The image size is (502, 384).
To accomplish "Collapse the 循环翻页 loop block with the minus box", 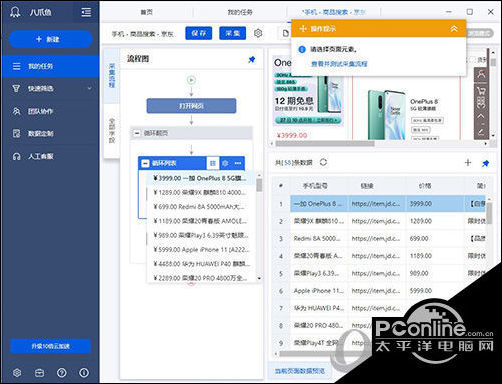I will 137,133.
